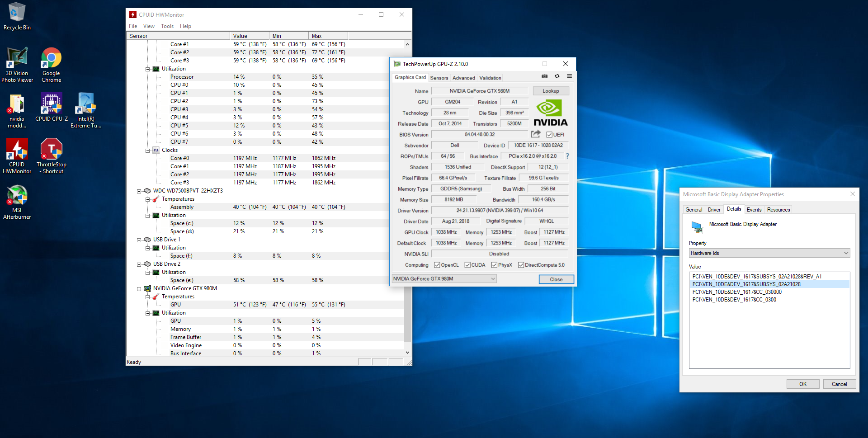Collapse the WDC WD7500BPVT-22HXZT3 node

[139, 191]
